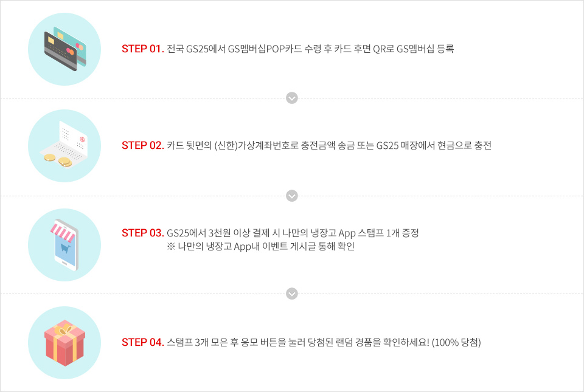Click the down chevron below STEP 03
584x392 pixels.
[292, 294]
